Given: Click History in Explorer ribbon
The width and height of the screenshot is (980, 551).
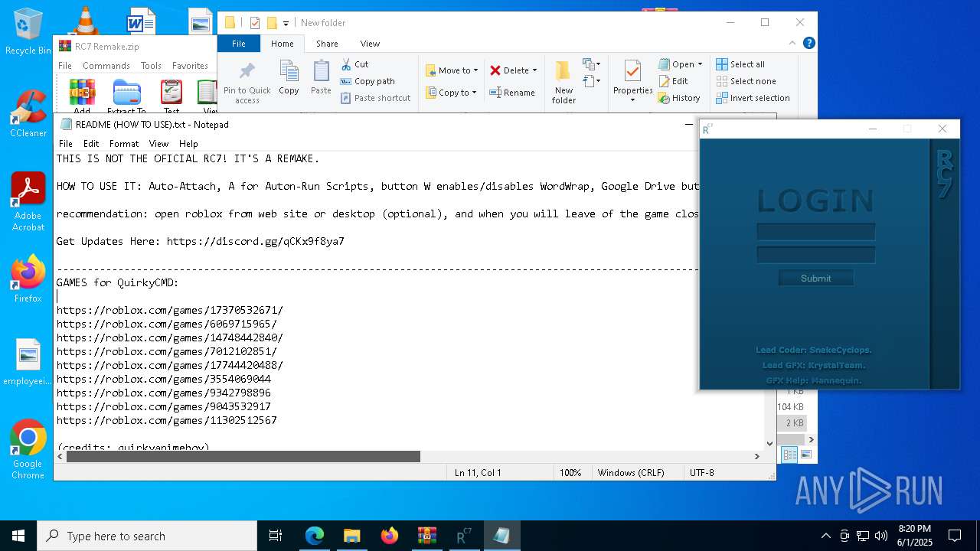Looking at the screenshot, I should (x=679, y=98).
